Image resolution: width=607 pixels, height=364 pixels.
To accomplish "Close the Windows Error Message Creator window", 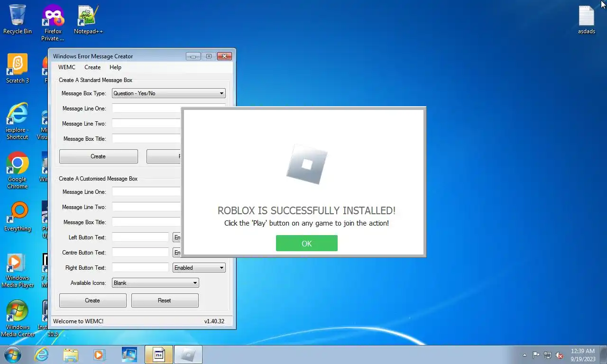I will (x=224, y=56).
